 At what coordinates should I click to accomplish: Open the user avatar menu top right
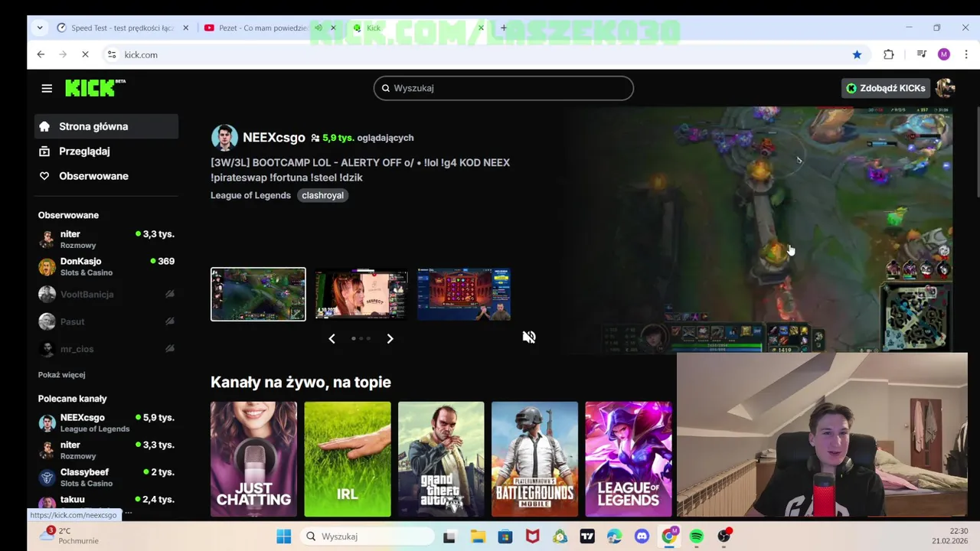pos(945,88)
